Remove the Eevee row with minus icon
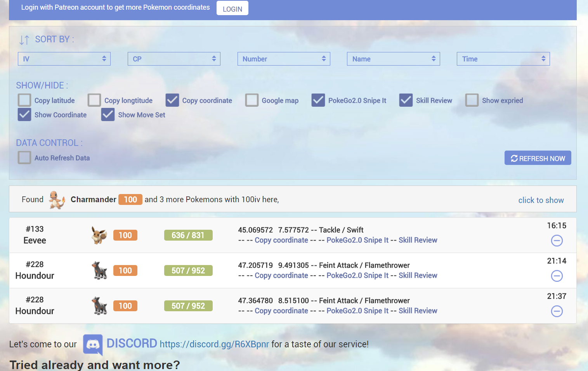The image size is (588, 371). point(557,241)
